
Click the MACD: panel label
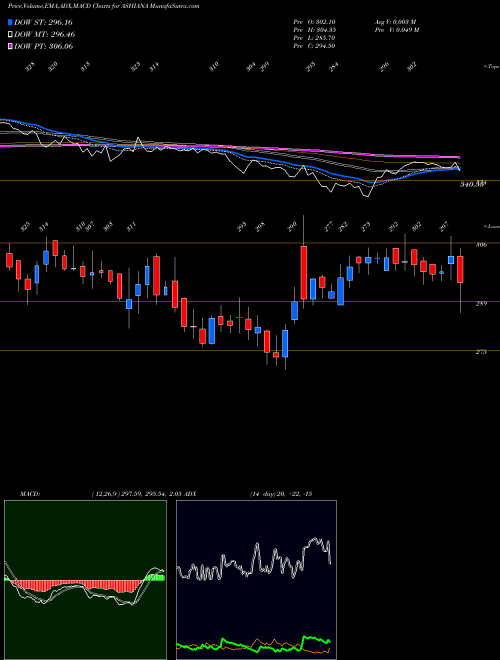(29, 494)
